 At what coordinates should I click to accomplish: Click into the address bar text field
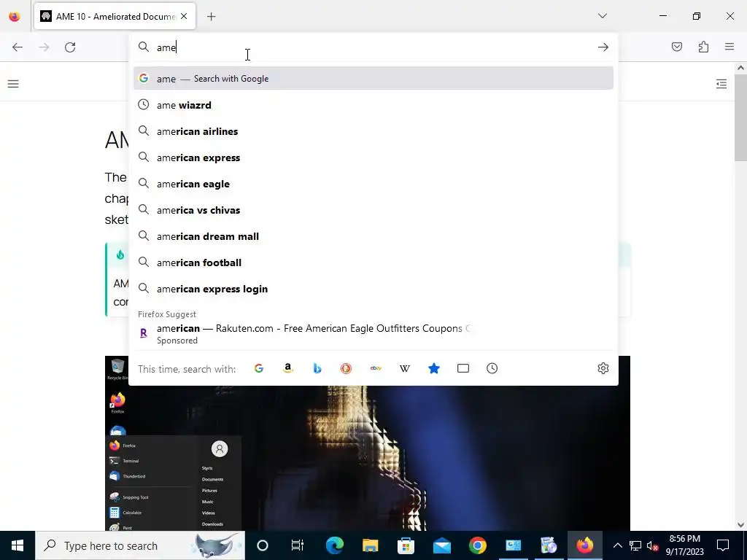click(373, 47)
